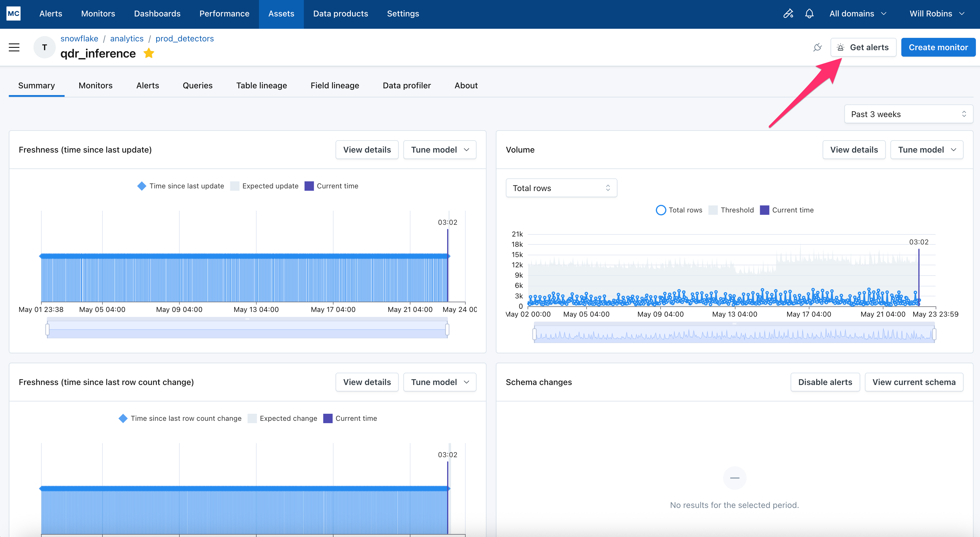Click the MC logo home icon

[x=14, y=14]
